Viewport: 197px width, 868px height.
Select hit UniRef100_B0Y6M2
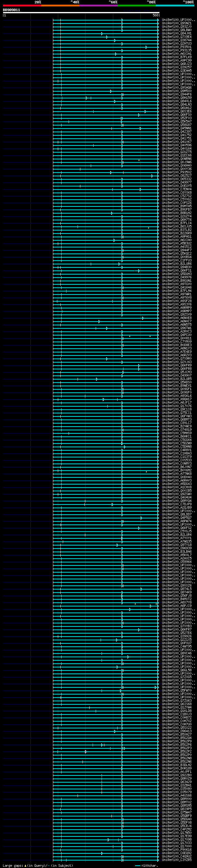[x=177, y=470]
